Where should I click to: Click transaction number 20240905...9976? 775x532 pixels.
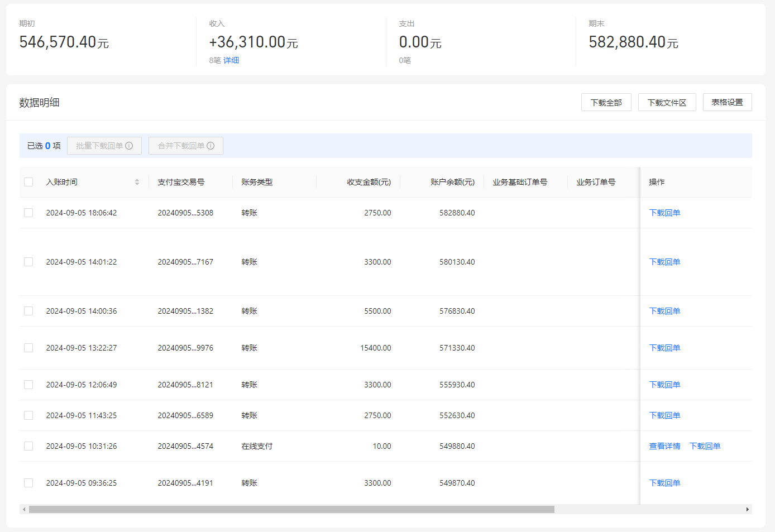pyautogui.click(x=185, y=348)
